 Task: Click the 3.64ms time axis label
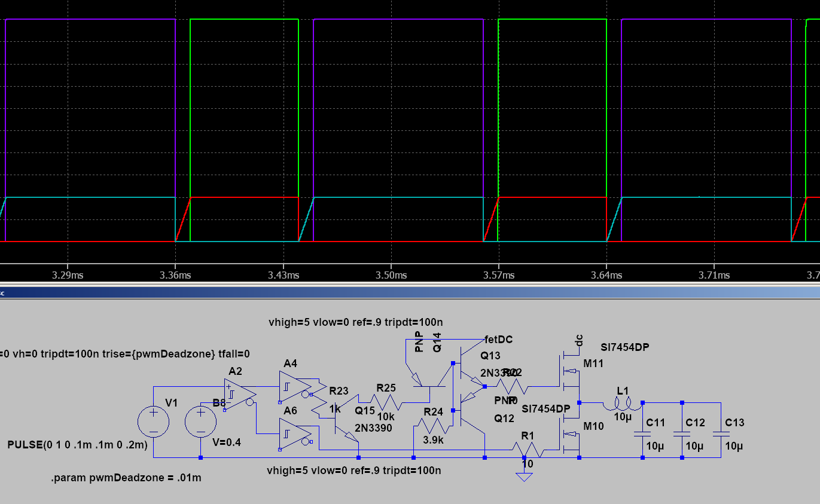point(606,275)
